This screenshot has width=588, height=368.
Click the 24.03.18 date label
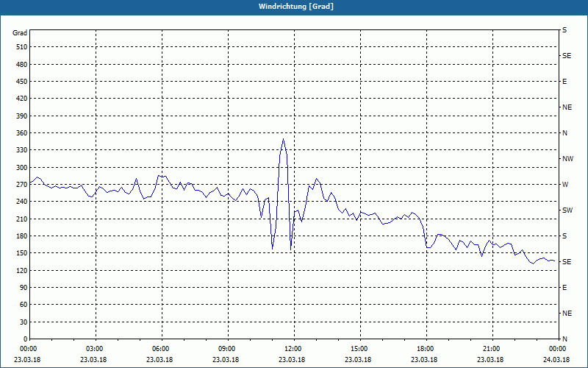click(x=556, y=360)
